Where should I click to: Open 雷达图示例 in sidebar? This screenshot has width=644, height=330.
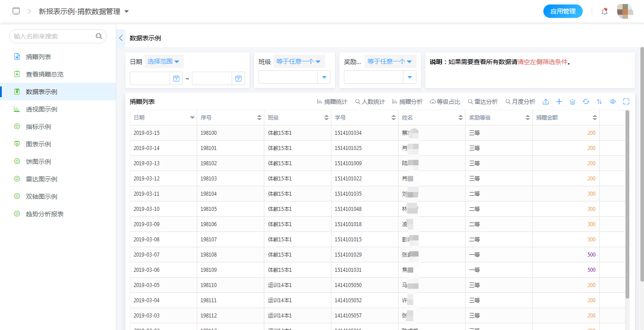(x=58, y=179)
